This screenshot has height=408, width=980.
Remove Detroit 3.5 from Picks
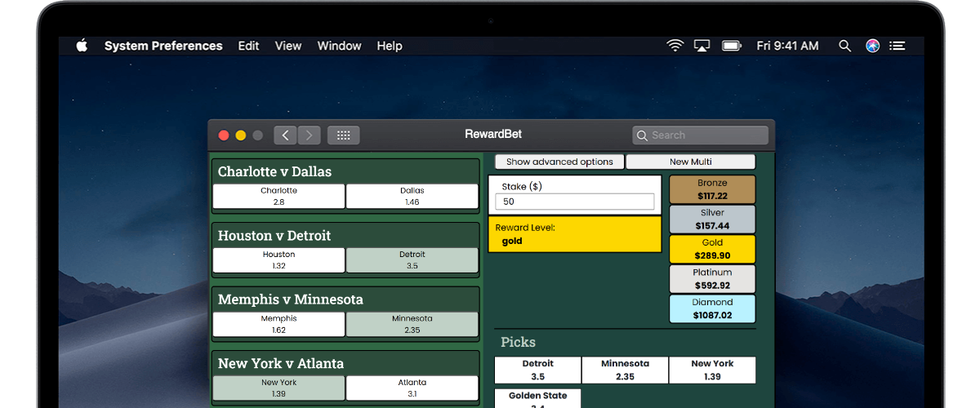[537, 370]
